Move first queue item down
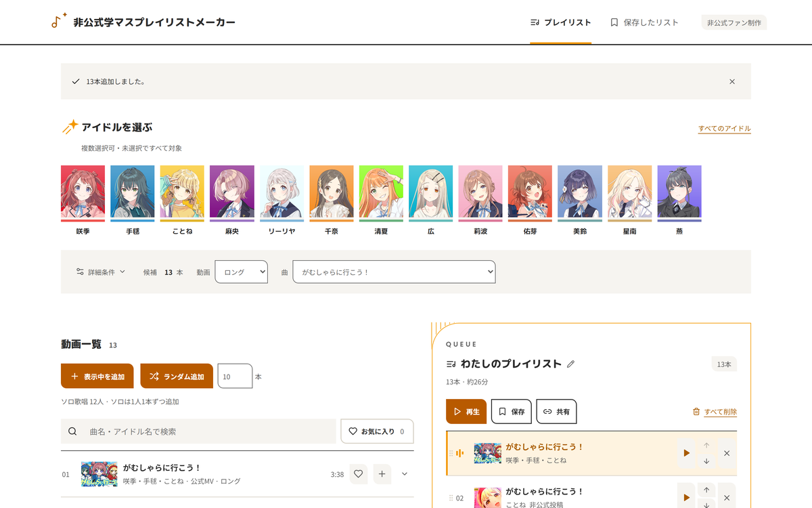The image size is (812, 508). point(706,461)
